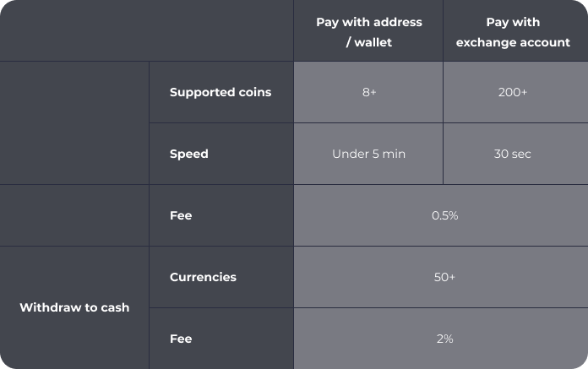
Task: Click the empty top-left header cell
Action: click(x=147, y=30)
